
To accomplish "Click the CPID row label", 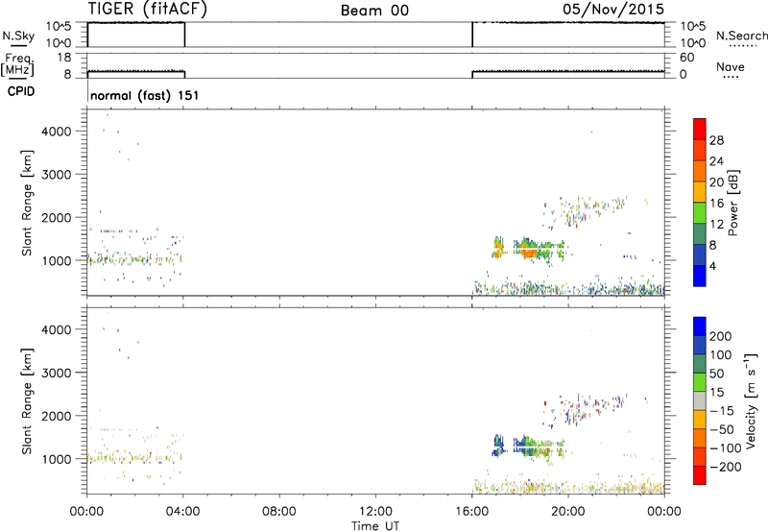I will pyautogui.click(x=21, y=91).
